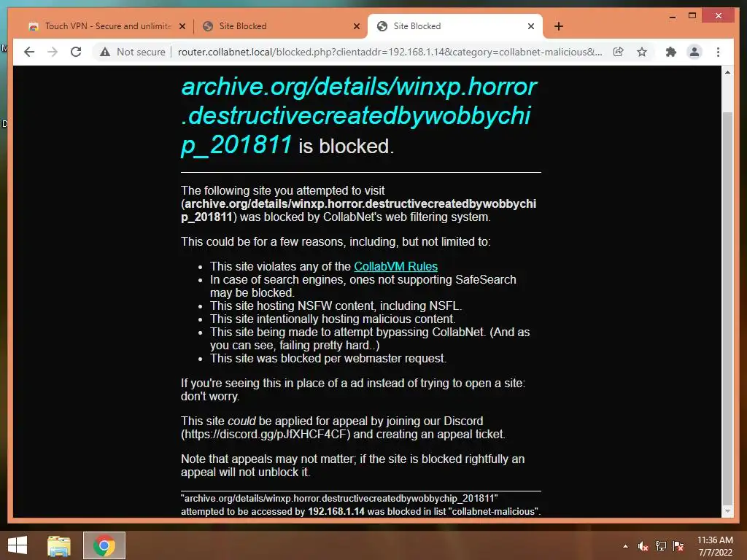This screenshot has width=747, height=560.
Task: Open the Action Center flag icon
Action: click(678, 546)
